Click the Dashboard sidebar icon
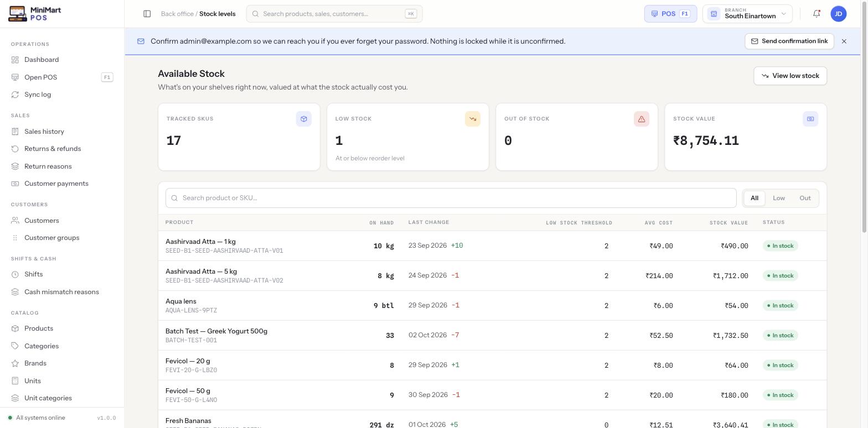 15,60
